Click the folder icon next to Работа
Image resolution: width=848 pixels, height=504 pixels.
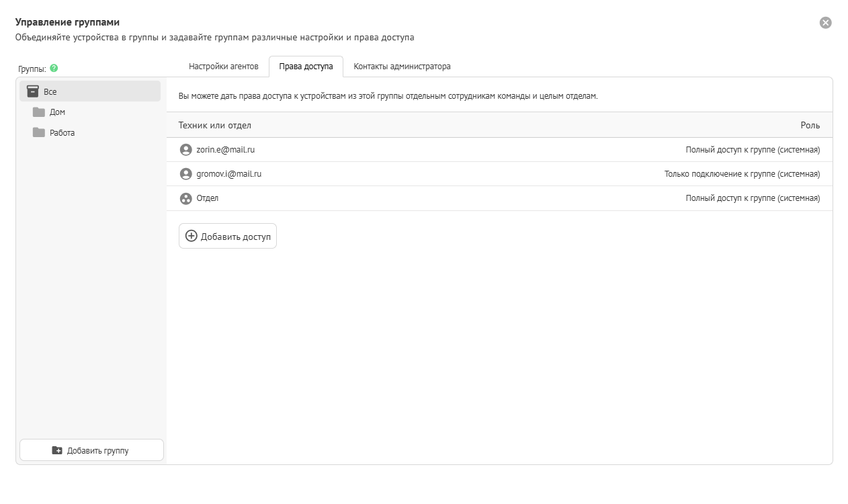39,133
